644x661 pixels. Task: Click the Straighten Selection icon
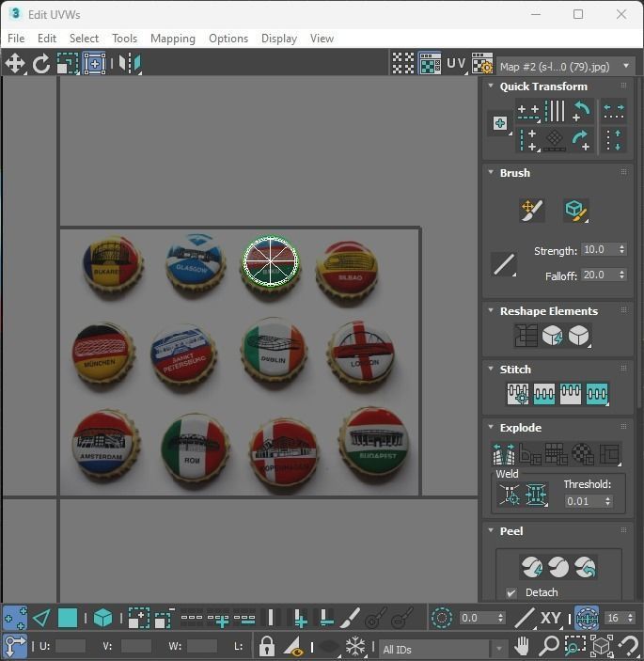pos(526,336)
